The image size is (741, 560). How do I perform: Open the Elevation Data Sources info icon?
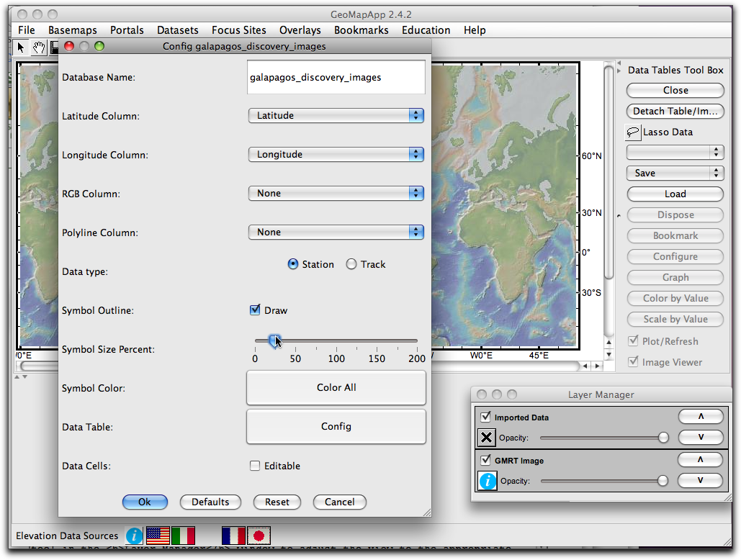134,536
